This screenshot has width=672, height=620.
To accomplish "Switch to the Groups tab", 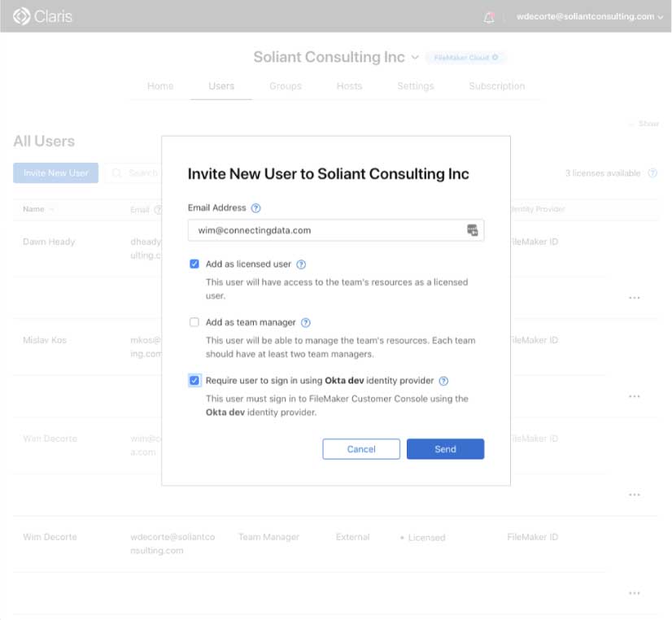I will click(286, 86).
